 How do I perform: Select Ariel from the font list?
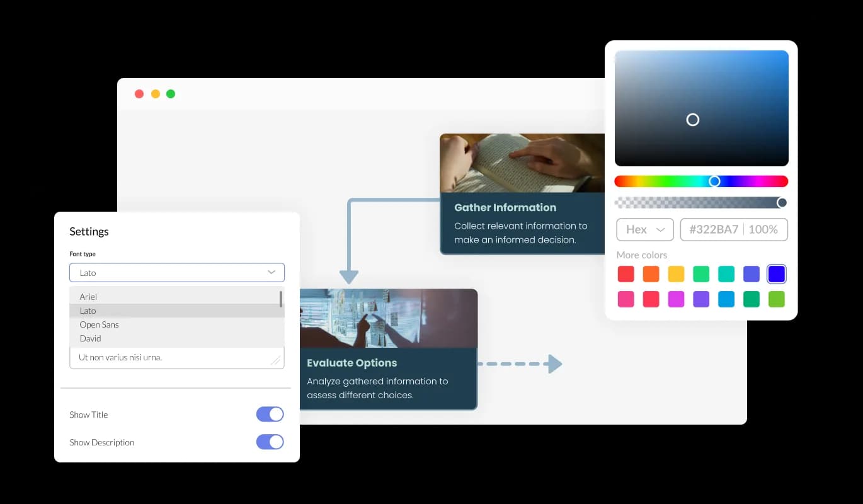pos(88,297)
